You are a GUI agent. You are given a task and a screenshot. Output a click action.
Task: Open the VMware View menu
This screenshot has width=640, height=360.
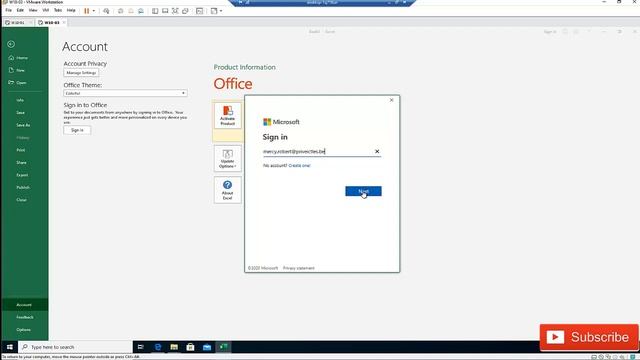point(33,10)
